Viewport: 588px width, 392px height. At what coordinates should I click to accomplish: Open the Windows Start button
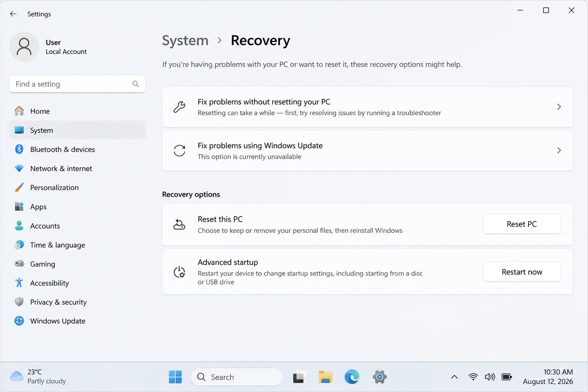pyautogui.click(x=175, y=377)
